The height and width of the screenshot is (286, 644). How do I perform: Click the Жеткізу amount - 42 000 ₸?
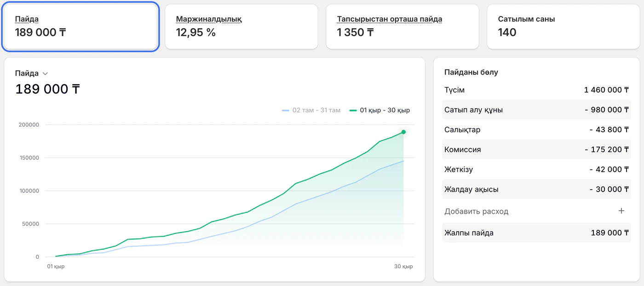(x=609, y=169)
